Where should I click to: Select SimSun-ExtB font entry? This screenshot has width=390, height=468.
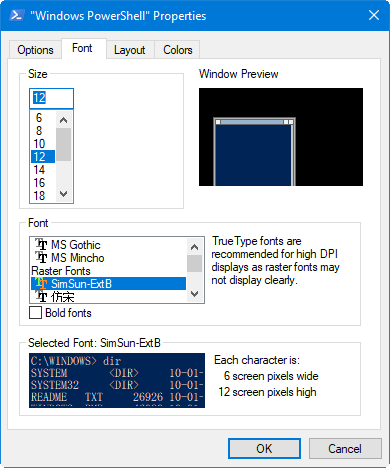(108, 284)
